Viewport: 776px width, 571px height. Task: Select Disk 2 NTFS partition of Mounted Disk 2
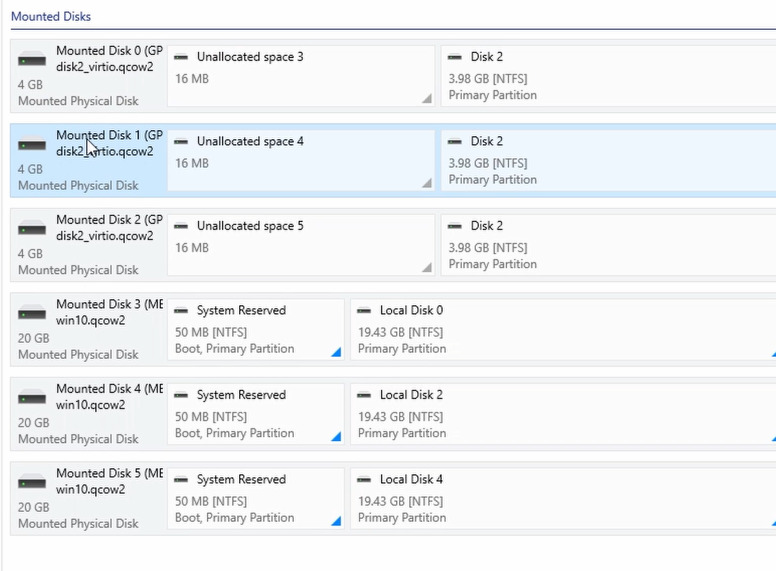[608, 245]
